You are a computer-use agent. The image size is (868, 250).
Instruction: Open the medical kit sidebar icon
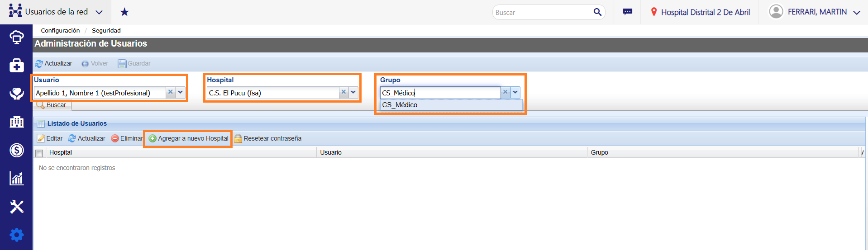click(x=17, y=65)
